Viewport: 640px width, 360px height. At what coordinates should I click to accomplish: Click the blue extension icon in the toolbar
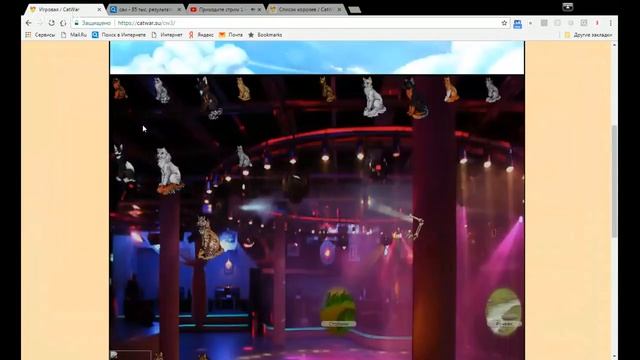click(x=518, y=24)
